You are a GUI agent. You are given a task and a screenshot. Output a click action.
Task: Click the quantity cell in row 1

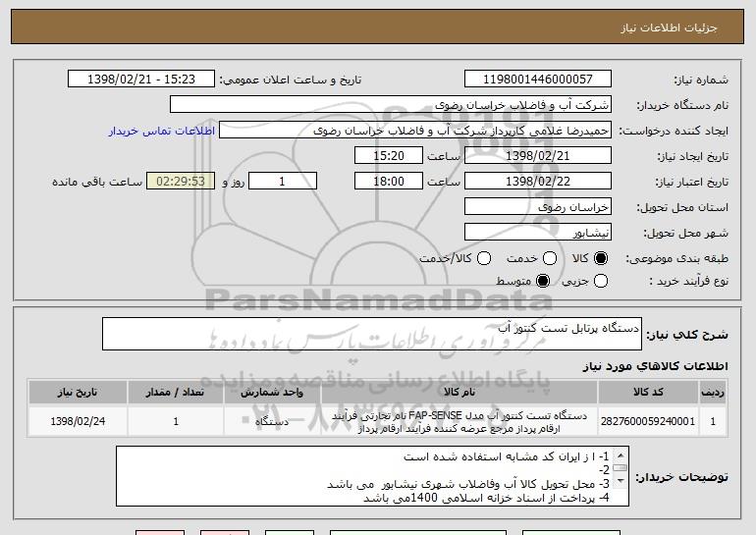click(x=176, y=421)
